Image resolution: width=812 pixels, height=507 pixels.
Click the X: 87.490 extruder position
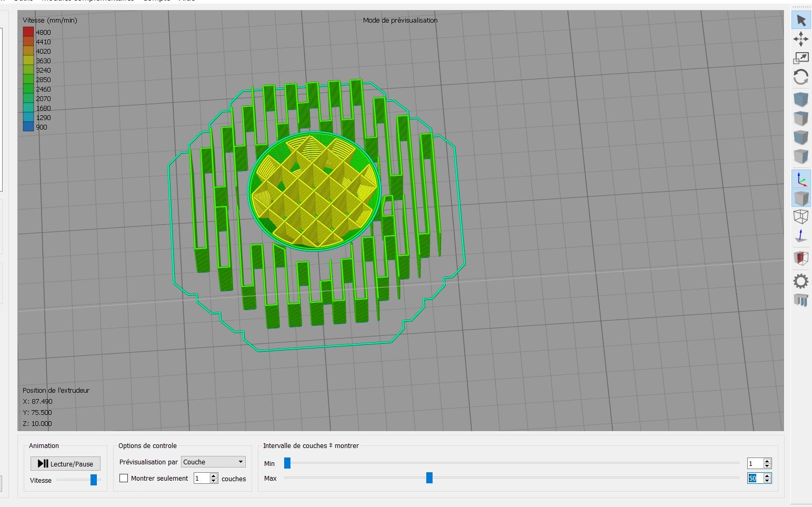pos(37,401)
